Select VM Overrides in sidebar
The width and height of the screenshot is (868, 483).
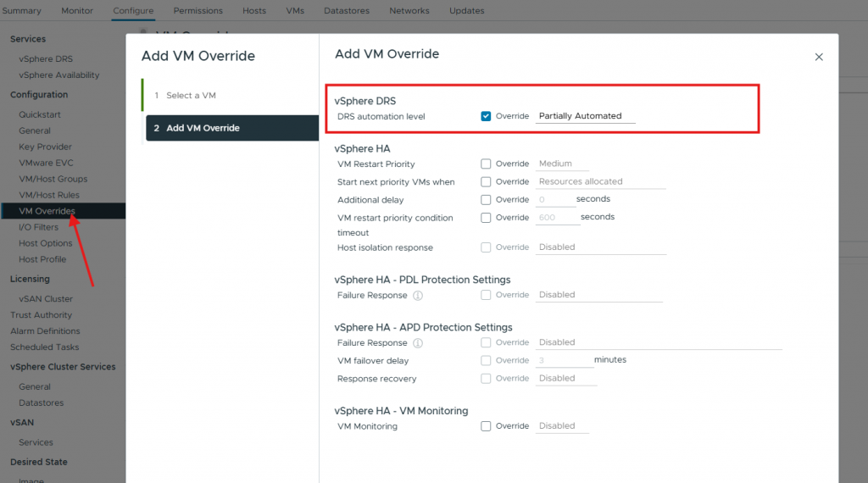click(x=63, y=211)
